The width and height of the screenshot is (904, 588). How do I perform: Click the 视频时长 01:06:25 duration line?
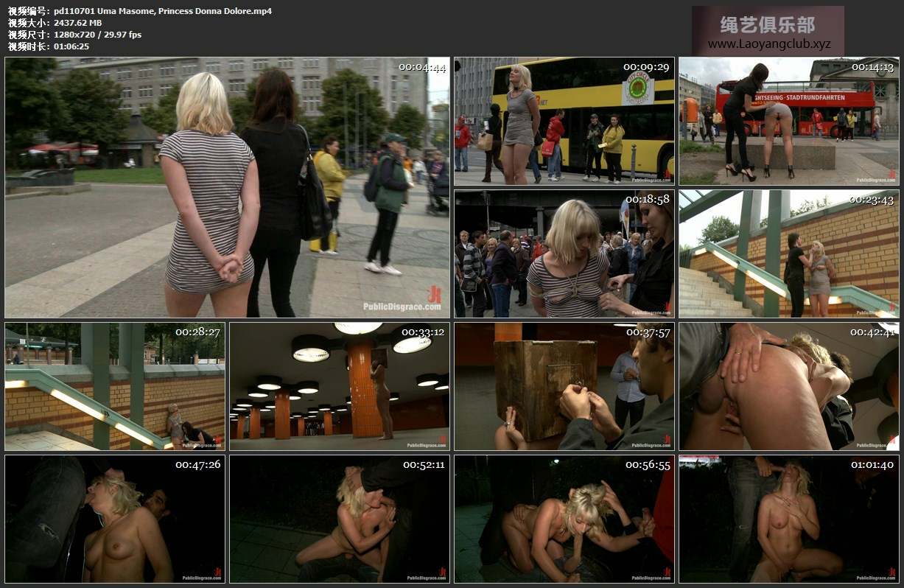tap(49, 46)
